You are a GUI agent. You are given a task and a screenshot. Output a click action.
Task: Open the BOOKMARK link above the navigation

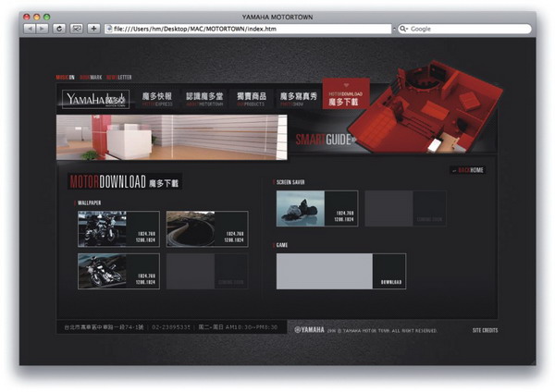(91, 77)
